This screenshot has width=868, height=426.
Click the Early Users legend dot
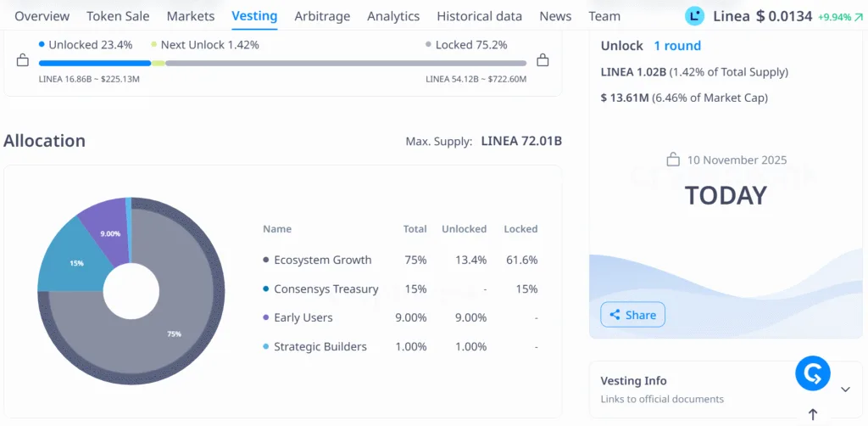pyautogui.click(x=265, y=318)
